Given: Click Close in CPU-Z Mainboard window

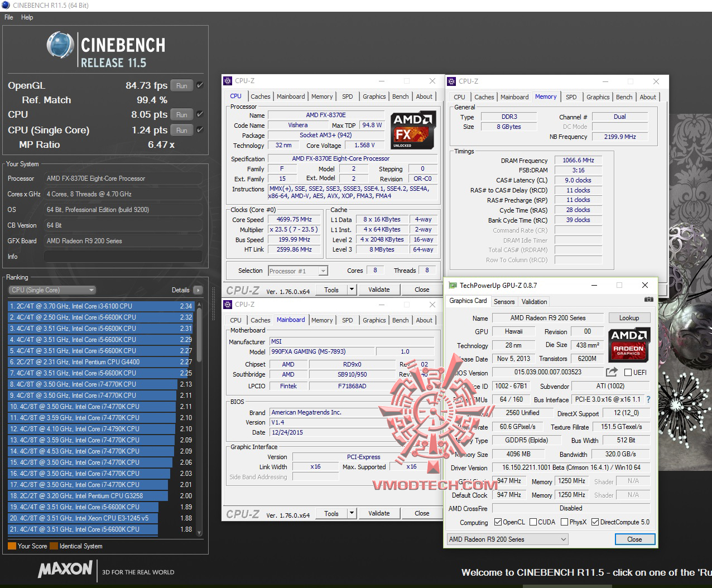Looking at the screenshot, I should click(422, 513).
